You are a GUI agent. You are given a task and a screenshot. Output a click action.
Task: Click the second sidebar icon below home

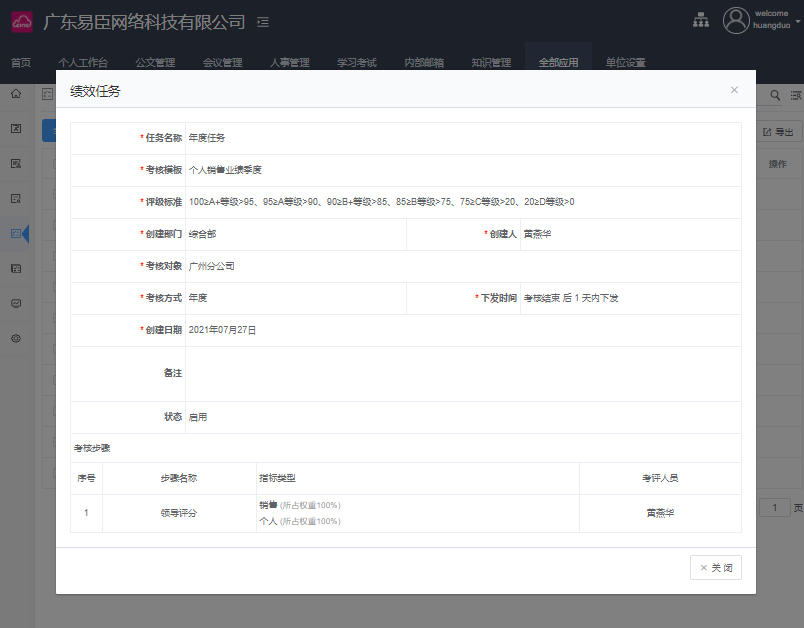coord(16,129)
